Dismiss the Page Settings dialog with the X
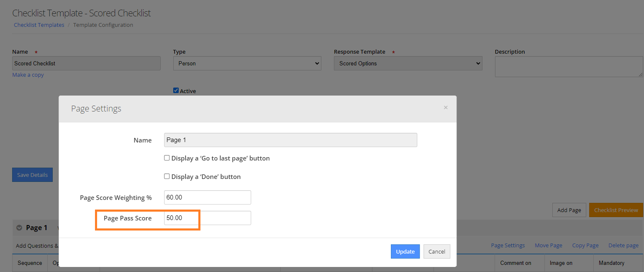 click(x=446, y=107)
